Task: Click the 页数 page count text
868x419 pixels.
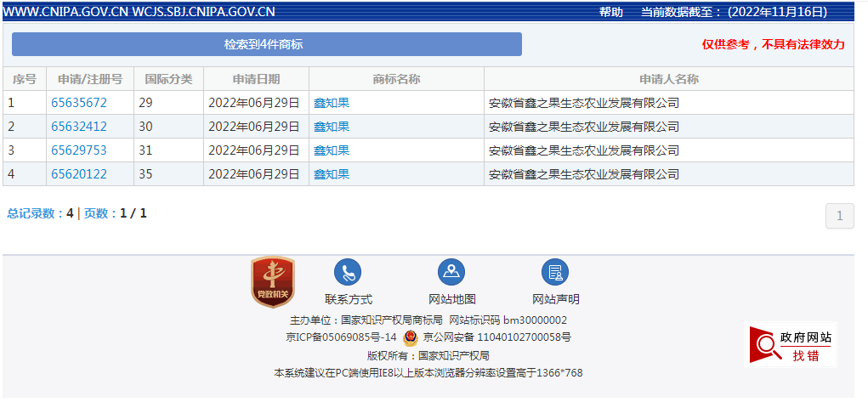Action: [115, 213]
